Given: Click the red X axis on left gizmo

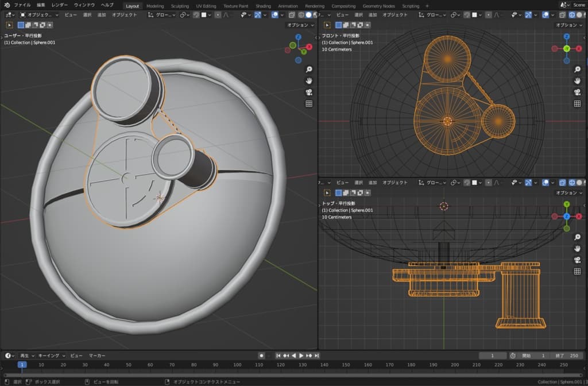Looking at the screenshot, I should 310,46.
